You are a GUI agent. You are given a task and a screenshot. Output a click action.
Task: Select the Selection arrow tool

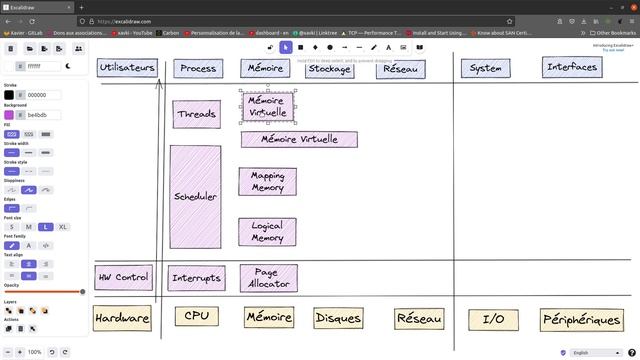pos(286,48)
